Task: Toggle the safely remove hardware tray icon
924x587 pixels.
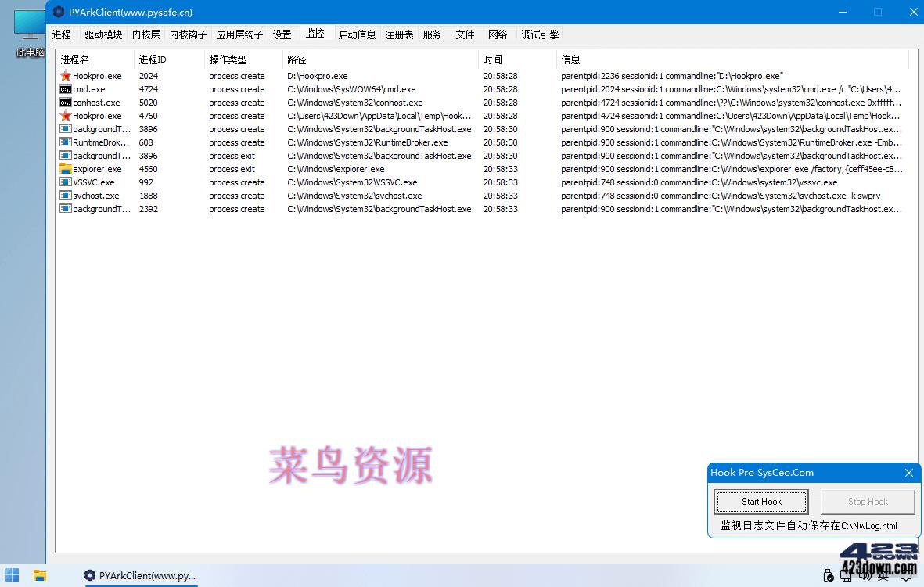Action: (829, 575)
